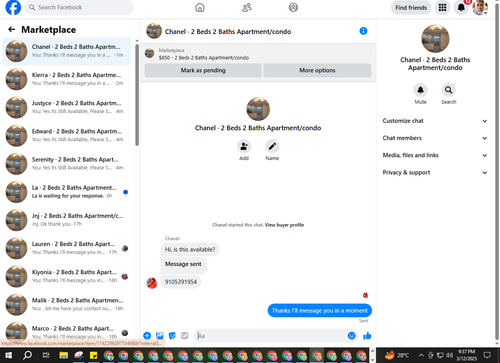
Task: Mute the conversation with the bell icon
Action: [x=421, y=90]
